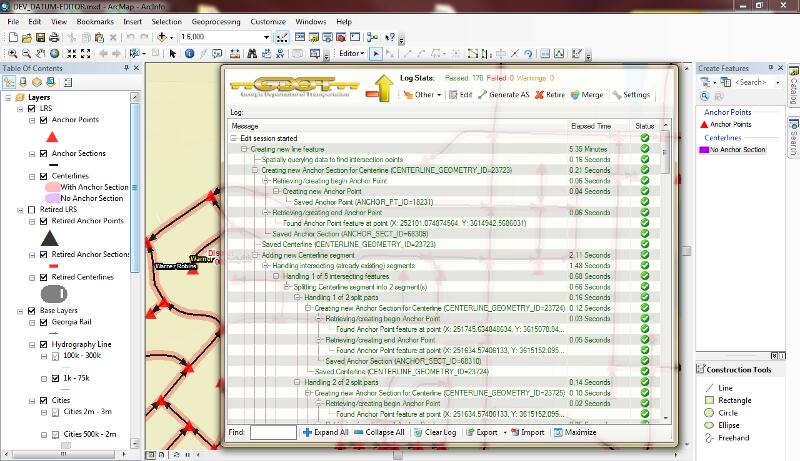Toggle the Hydrography Line layer checkbox
The image size is (800, 461).
pyautogui.click(x=43, y=345)
